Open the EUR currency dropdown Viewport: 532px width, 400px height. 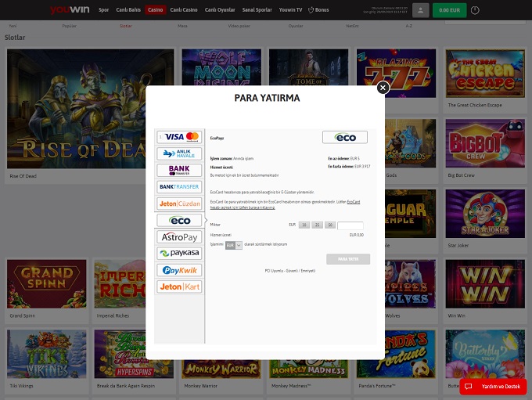(234, 245)
